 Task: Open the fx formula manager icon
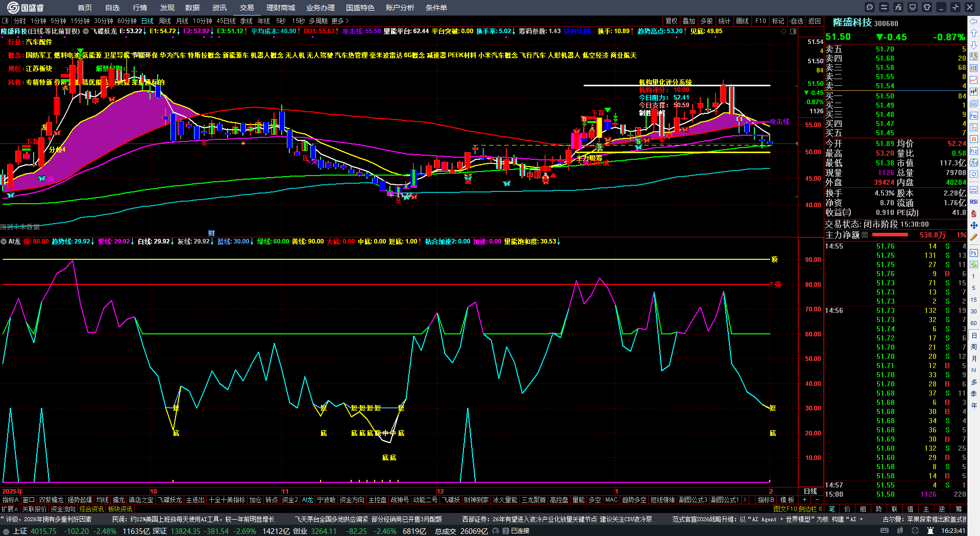click(898, 7)
